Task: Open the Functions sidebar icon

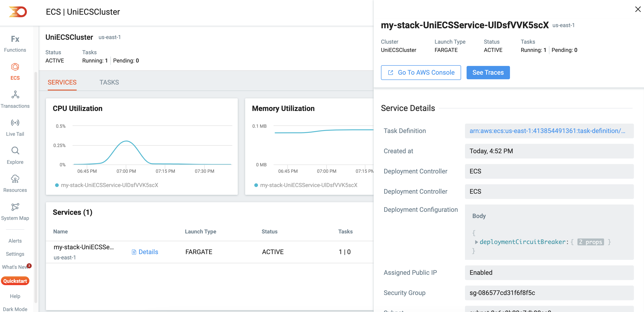Action: [x=15, y=39]
